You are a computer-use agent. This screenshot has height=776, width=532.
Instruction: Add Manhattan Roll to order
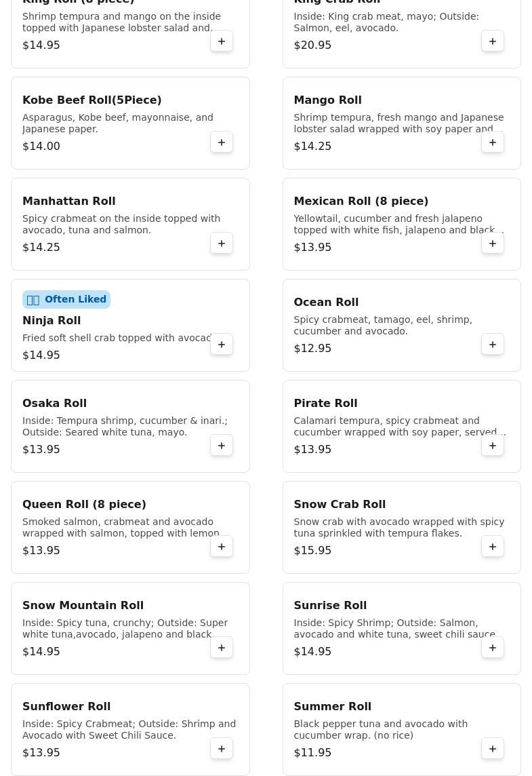[x=222, y=244]
